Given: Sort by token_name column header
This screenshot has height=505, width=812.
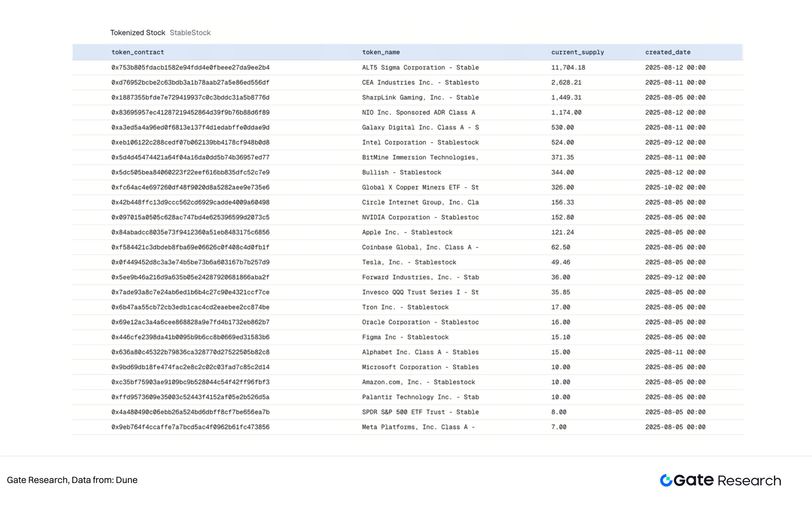Looking at the screenshot, I should [381, 52].
